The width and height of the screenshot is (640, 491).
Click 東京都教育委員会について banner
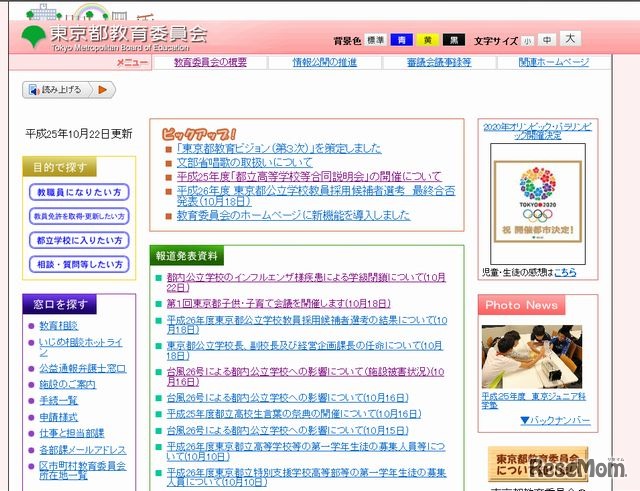point(538,464)
